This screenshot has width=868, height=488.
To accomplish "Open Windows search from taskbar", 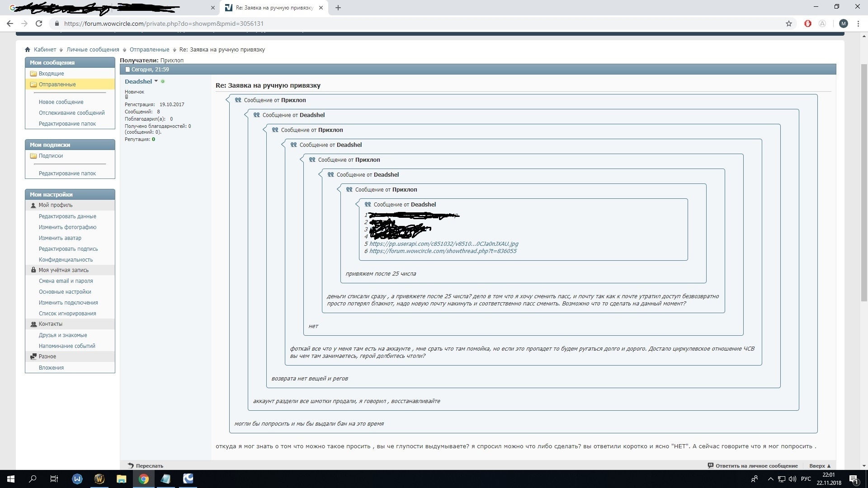I will coord(33,479).
